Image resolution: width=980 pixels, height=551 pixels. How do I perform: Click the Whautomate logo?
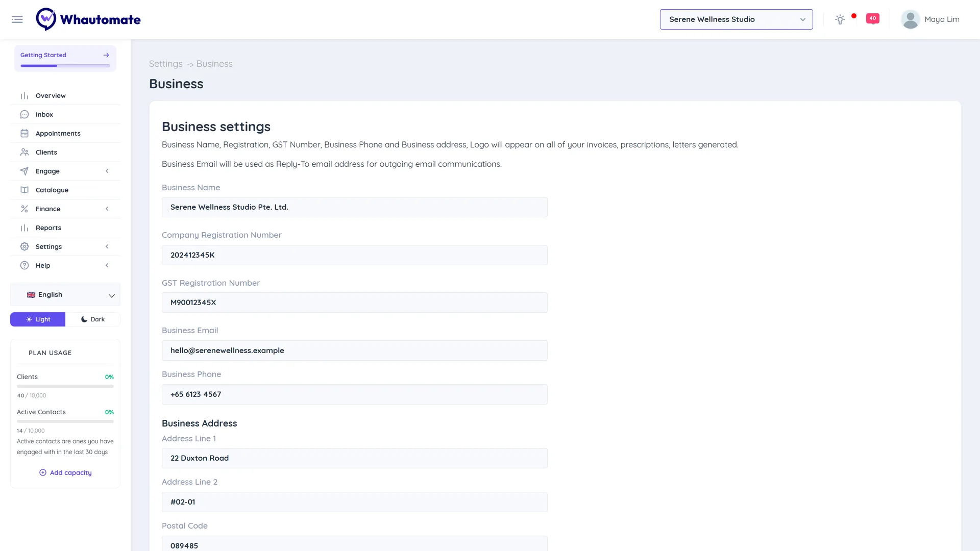(88, 19)
